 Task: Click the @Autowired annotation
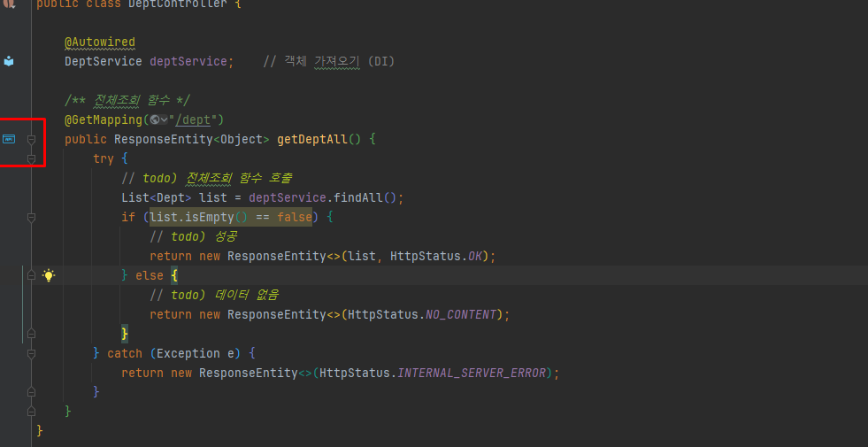[x=100, y=42]
